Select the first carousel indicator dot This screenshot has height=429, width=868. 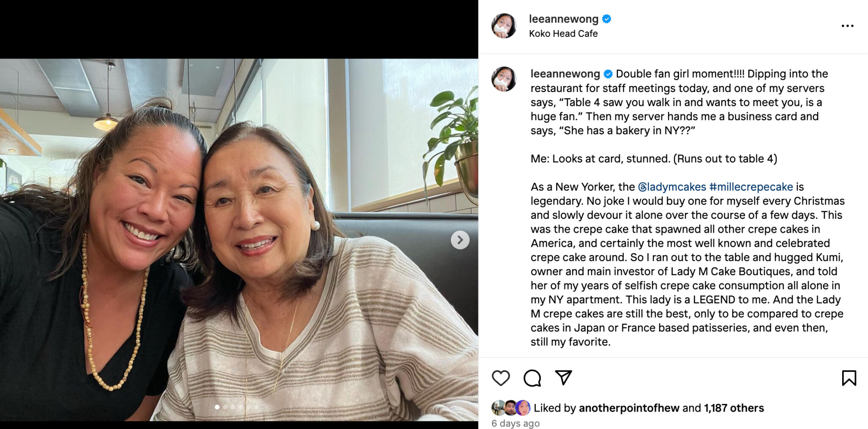[x=217, y=407]
